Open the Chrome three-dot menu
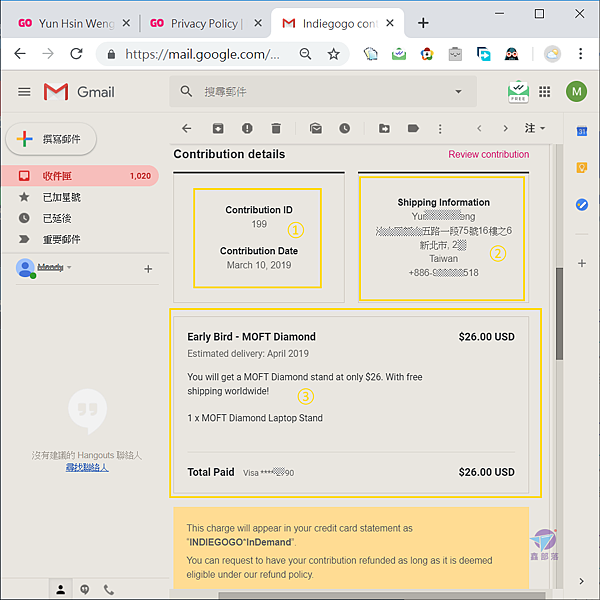This screenshot has width=600, height=600. pyautogui.click(x=580, y=54)
